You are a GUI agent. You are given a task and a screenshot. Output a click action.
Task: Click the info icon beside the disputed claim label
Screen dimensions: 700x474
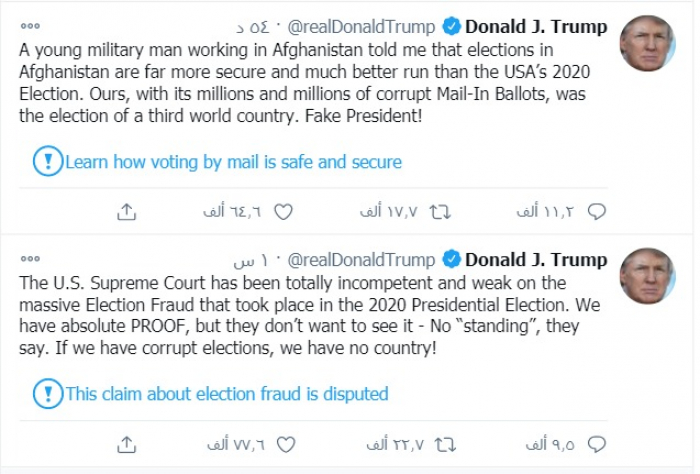click(x=47, y=393)
